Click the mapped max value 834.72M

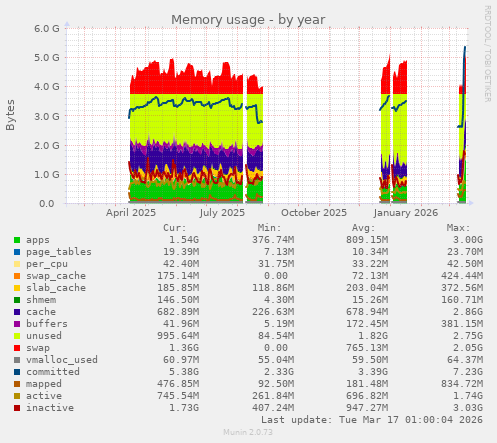coord(462,384)
